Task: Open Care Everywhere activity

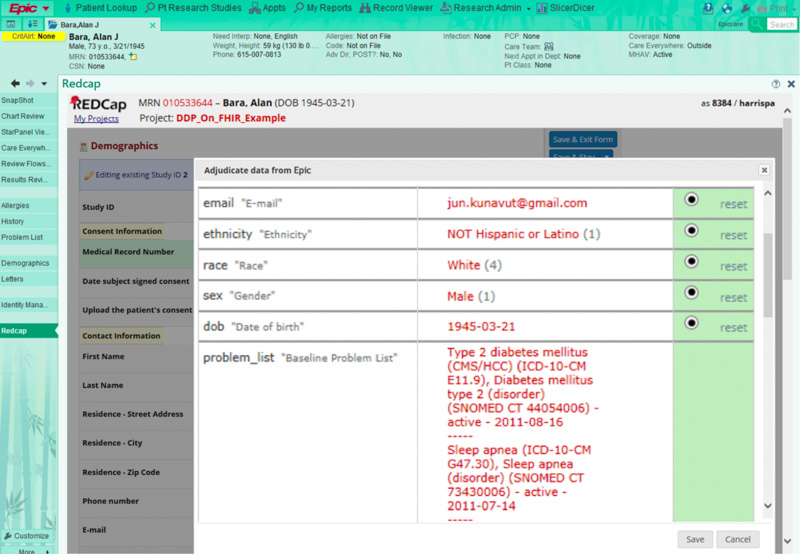Action: pos(29,148)
